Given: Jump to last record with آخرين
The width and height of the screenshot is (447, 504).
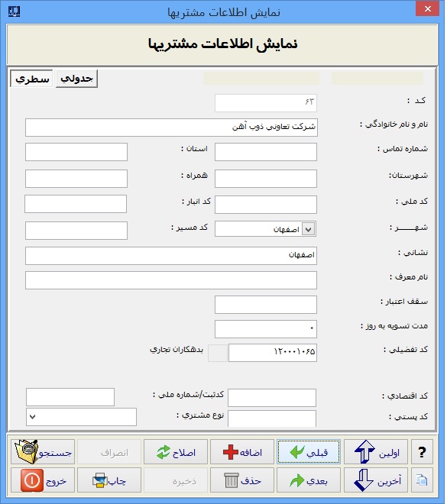Looking at the screenshot, I should (x=376, y=480).
